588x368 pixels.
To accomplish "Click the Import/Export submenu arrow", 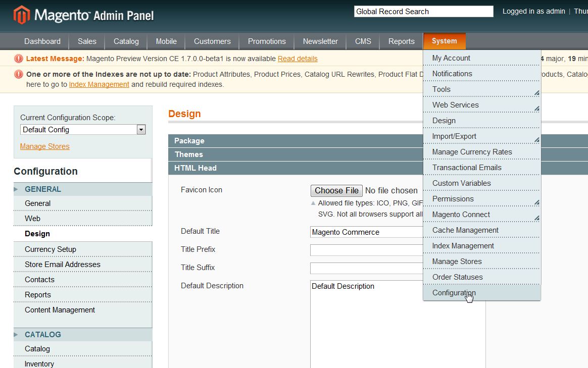I will click(536, 139).
